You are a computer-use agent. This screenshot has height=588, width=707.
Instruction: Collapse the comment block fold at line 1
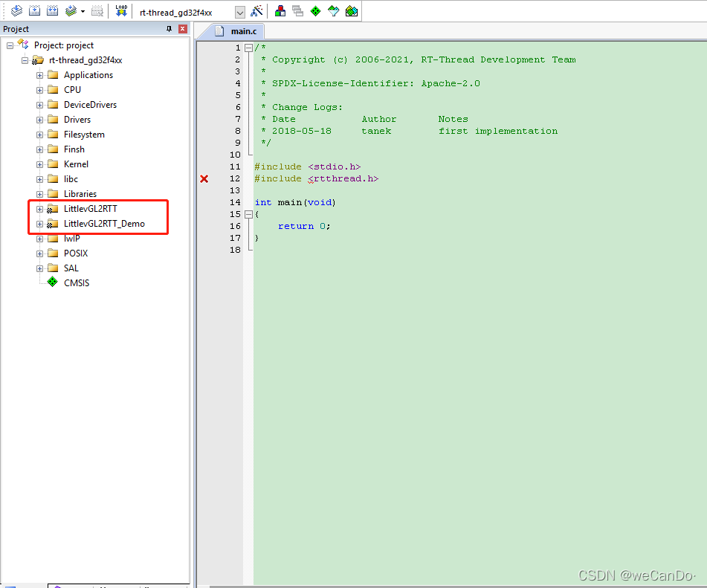(x=248, y=48)
